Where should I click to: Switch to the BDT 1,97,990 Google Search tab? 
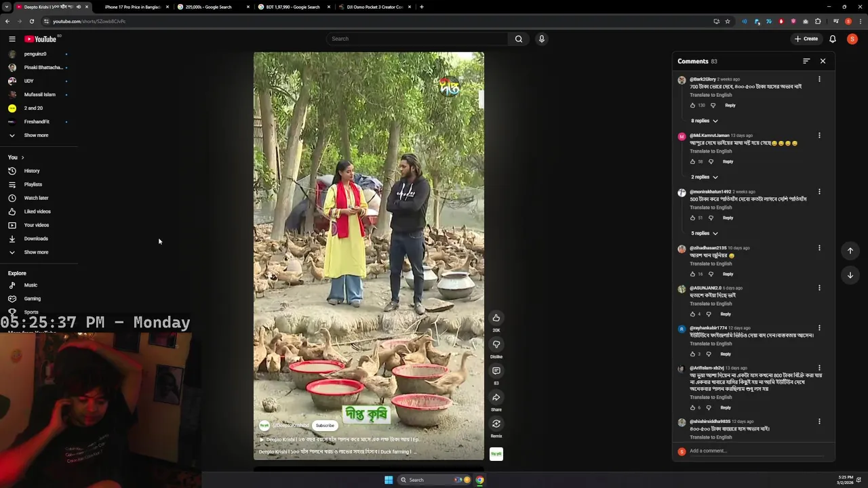click(x=293, y=7)
